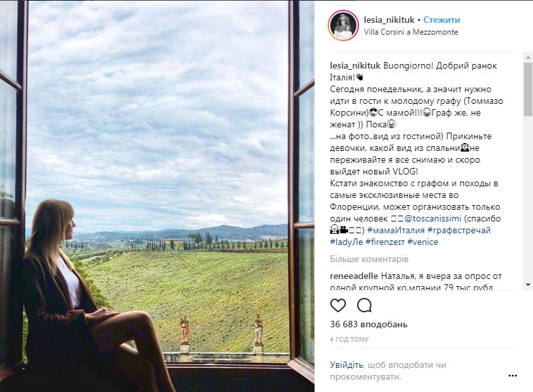This screenshot has width=533, height=392.
Task: Click the 4 год тому timestamp
Action: [x=349, y=340]
